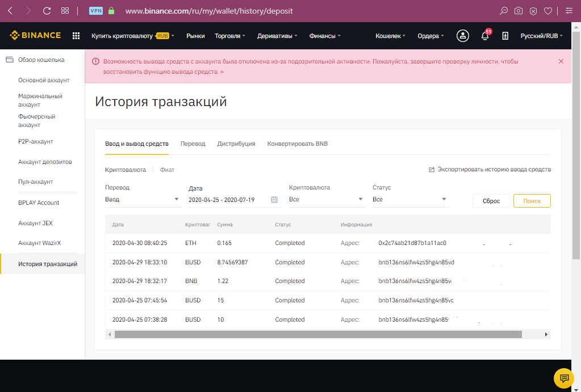Click the Binance logo

click(35, 36)
